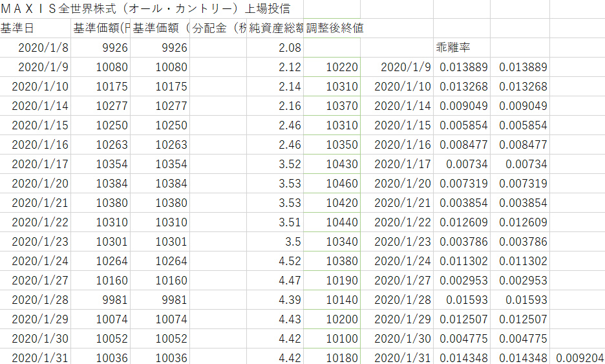The width and height of the screenshot is (605, 364).
Task: Select the 分配金 header cell
Action: 218,28
